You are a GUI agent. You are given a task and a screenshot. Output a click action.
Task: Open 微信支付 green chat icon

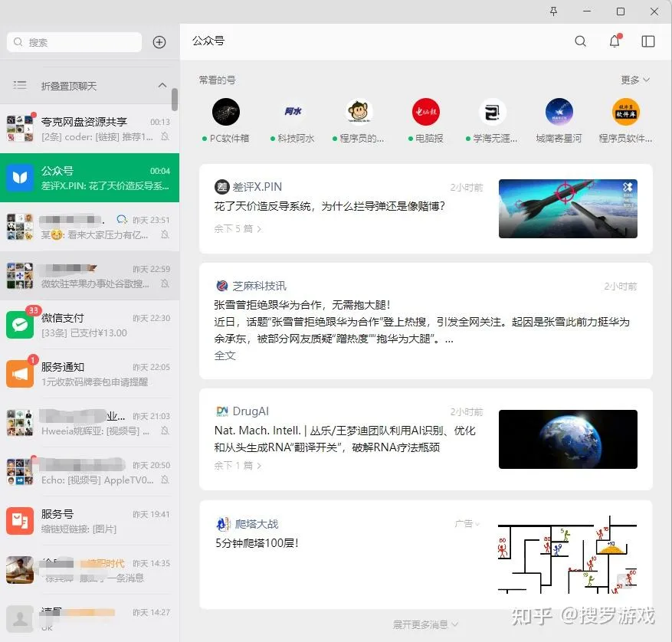[20, 325]
